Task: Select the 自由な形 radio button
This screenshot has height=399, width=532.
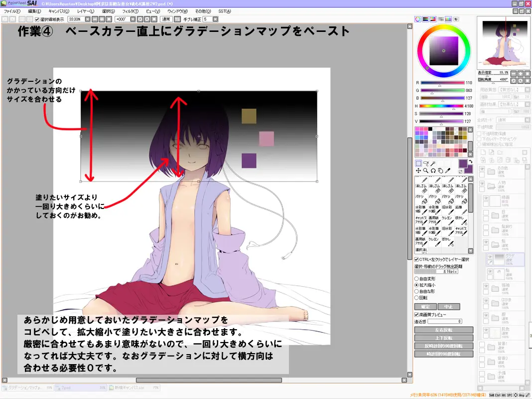Action: pyautogui.click(x=416, y=291)
